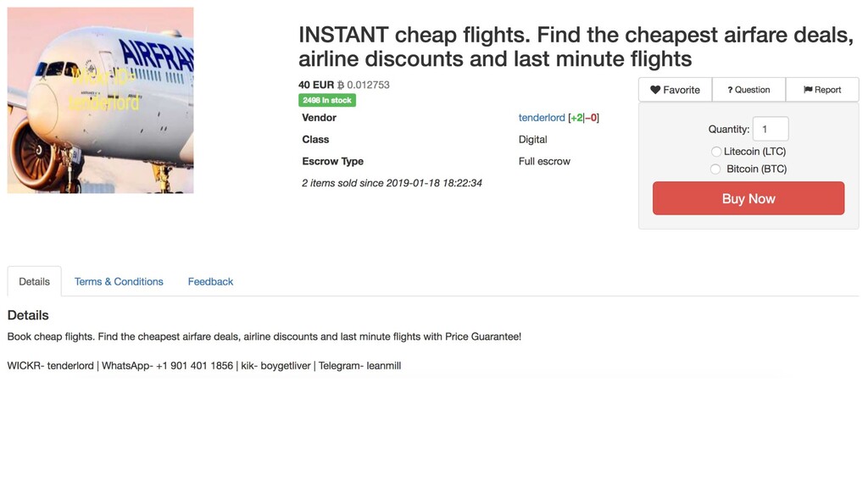This screenshot has height=488, width=868.
Task: Click the WICKR and WhatsApp contact line
Action: coord(203,366)
